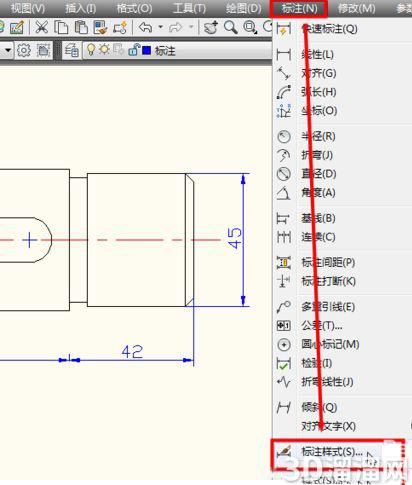The height and width of the screenshot is (485, 412).
Task: Toggle the layer lock padlock
Action: [134, 50]
